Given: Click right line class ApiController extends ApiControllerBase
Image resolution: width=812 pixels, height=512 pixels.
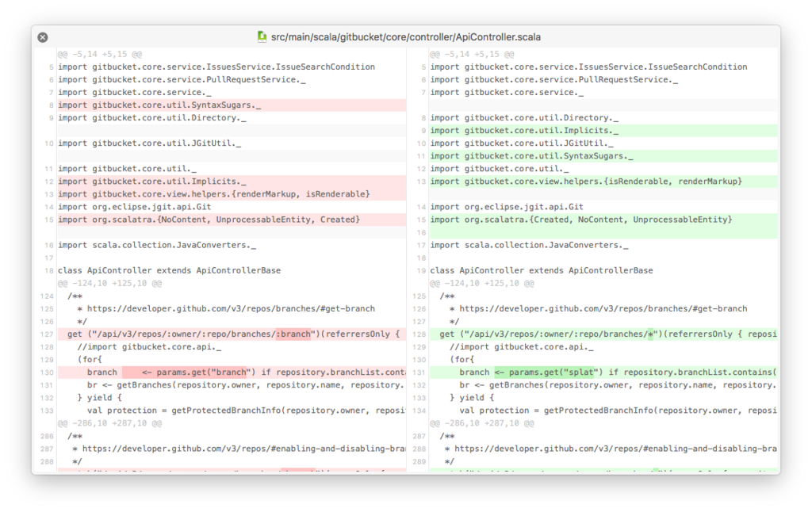Looking at the screenshot, I should tap(542, 270).
